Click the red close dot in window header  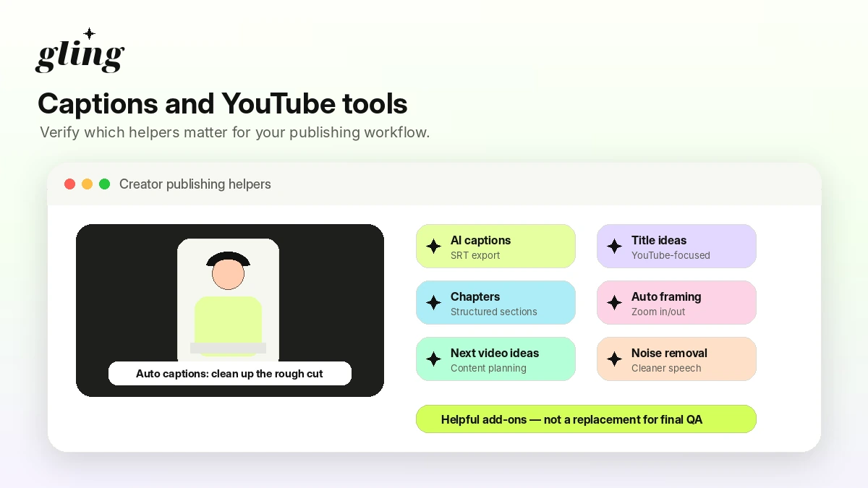pos(70,184)
